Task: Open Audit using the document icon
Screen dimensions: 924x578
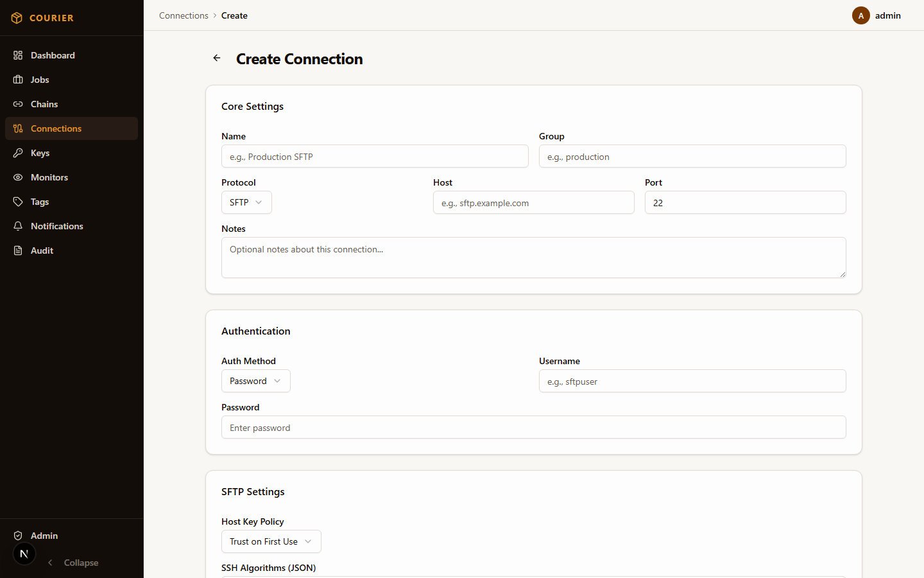Action: click(18, 250)
